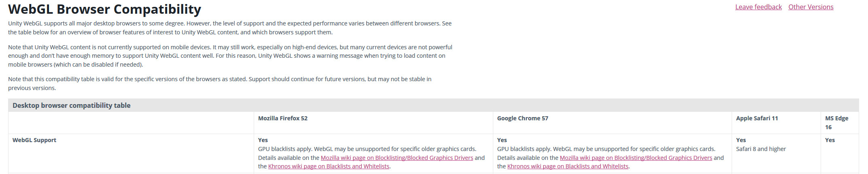Open Khronos wiki link in Firefox column
The image size is (868, 174).
pyautogui.click(x=329, y=166)
